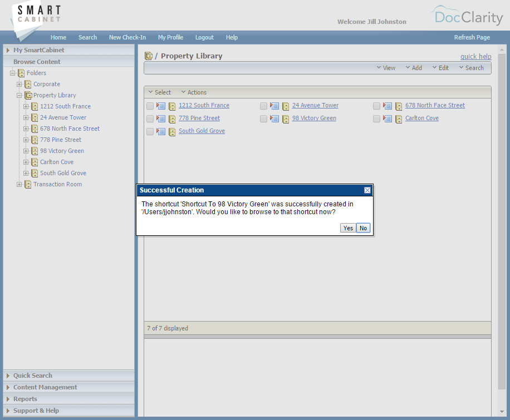Expand the Corporate node in folder tree
The image size is (510, 420).
[19, 85]
